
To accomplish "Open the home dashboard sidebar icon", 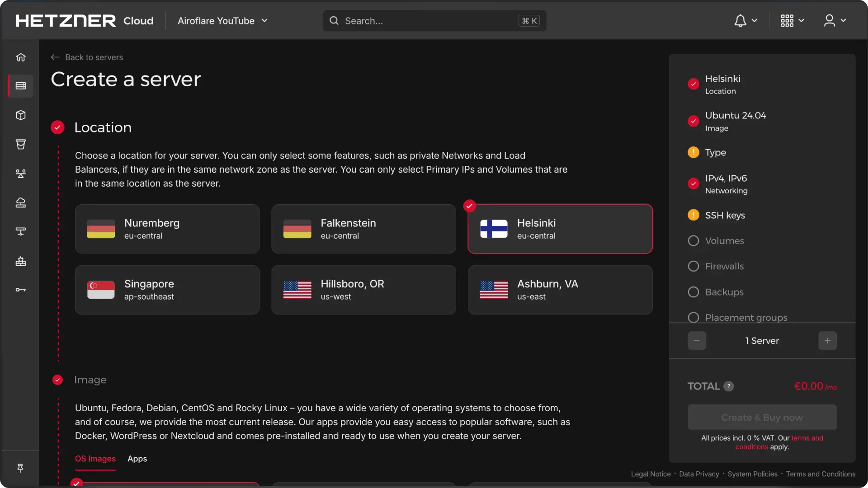I will tap(21, 57).
